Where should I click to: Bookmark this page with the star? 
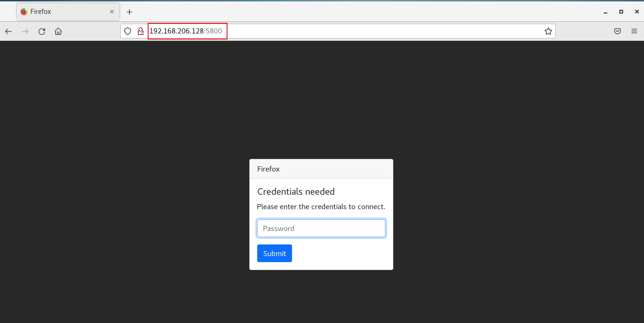pyautogui.click(x=548, y=32)
